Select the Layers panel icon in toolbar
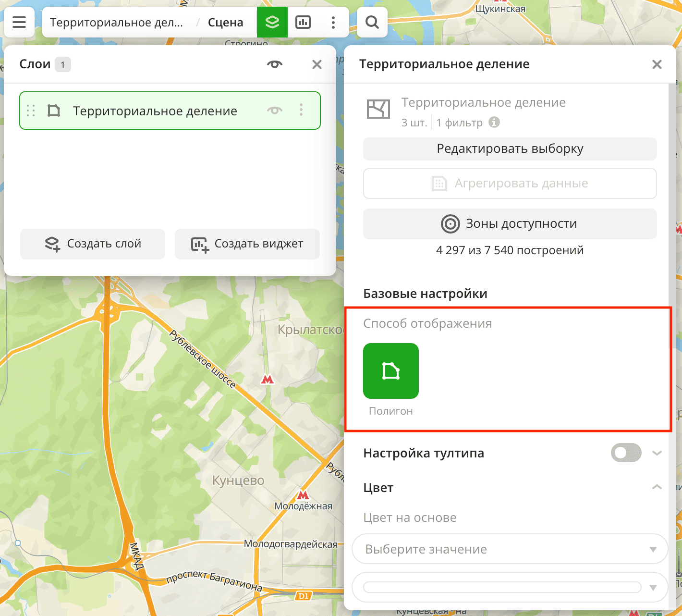682x616 pixels. point(272,22)
